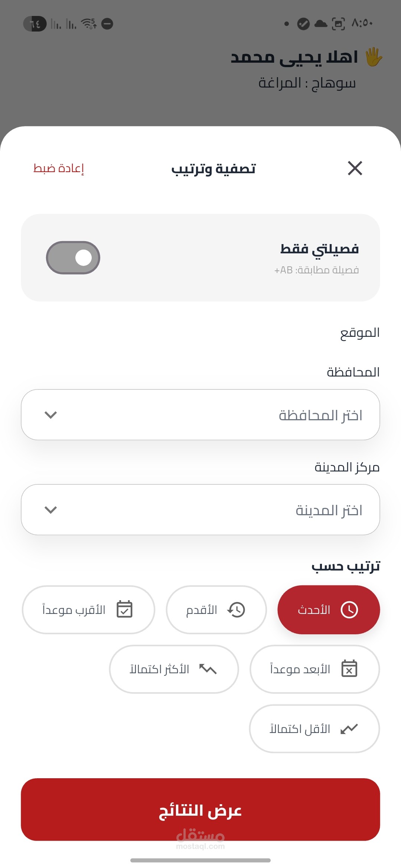Tap the bottom home gesture bar
The image size is (401, 868).
(x=200, y=860)
